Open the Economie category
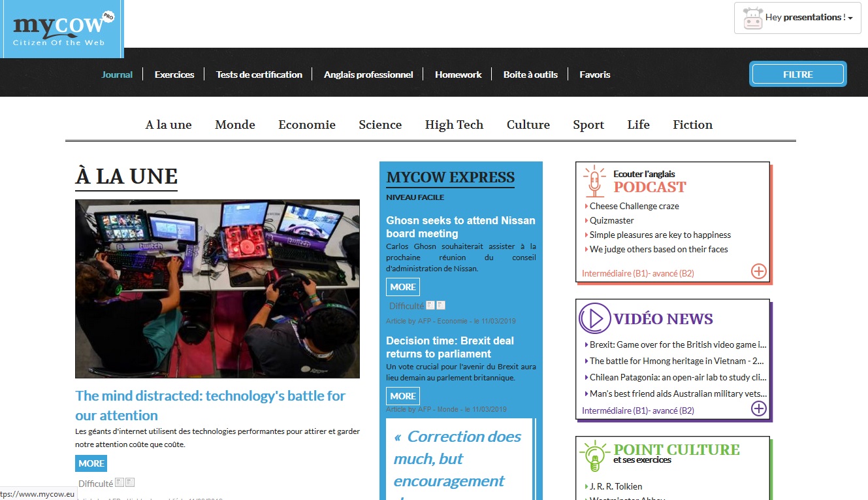This screenshot has width=868, height=500. 307,125
